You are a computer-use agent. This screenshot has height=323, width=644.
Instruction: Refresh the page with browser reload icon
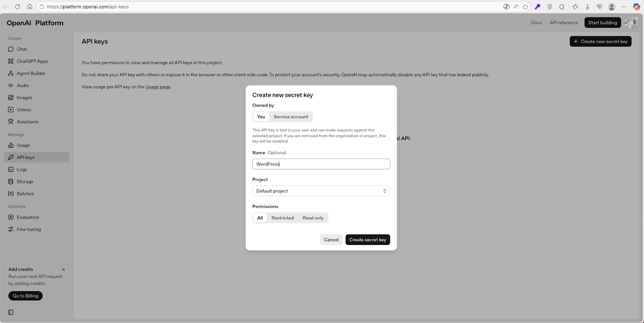(17, 7)
